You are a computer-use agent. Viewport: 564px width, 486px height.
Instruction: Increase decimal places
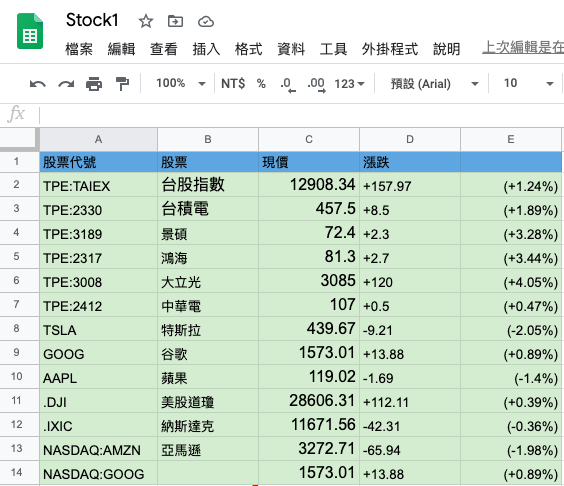point(317,85)
